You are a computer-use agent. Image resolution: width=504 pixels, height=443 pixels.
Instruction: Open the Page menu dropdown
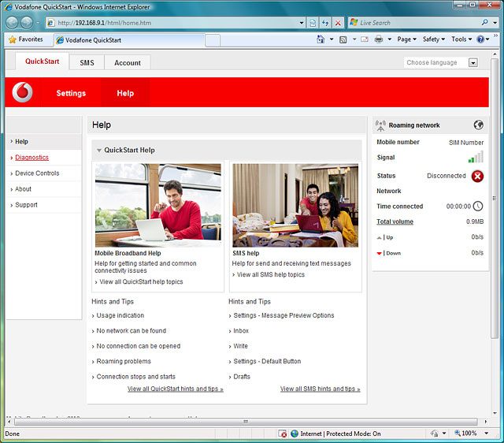[406, 39]
